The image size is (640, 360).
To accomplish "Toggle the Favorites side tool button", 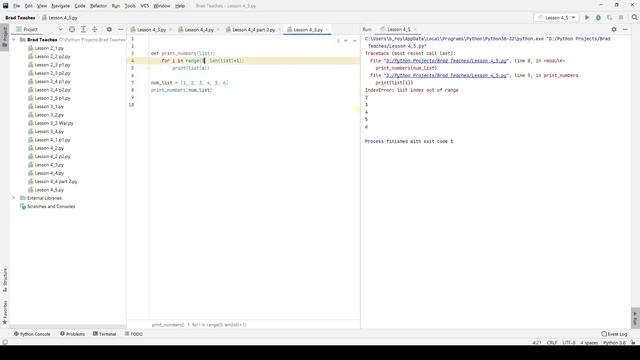I will click(x=5, y=313).
